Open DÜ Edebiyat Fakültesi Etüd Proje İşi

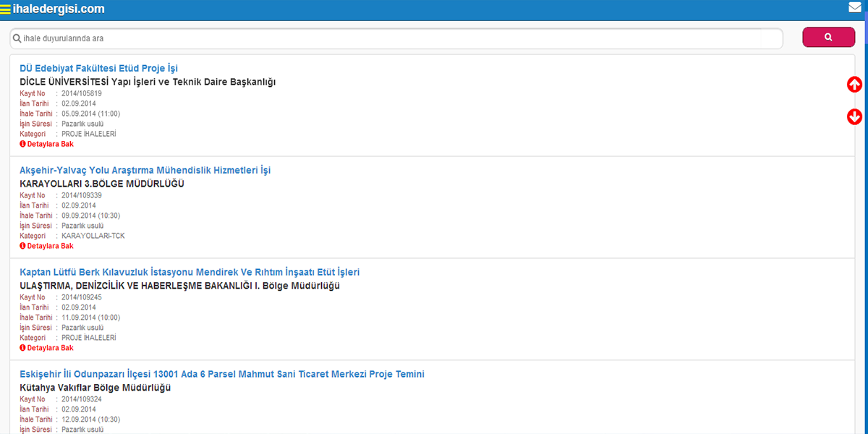(98, 69)
